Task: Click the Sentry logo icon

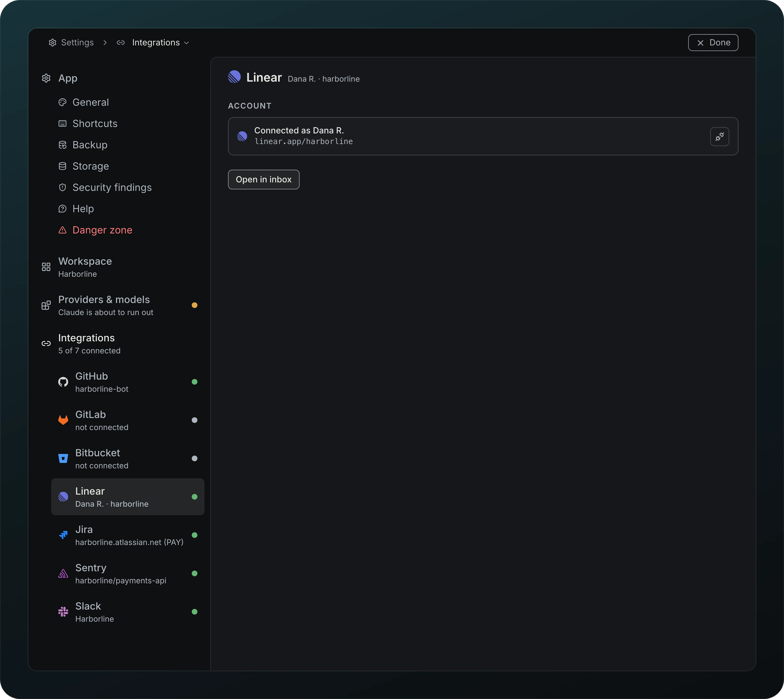Action: [x=63, y=573]
